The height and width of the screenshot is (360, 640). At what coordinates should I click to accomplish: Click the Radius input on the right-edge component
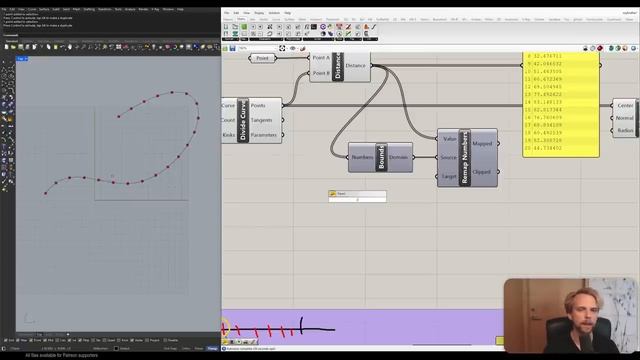(625, 130)
